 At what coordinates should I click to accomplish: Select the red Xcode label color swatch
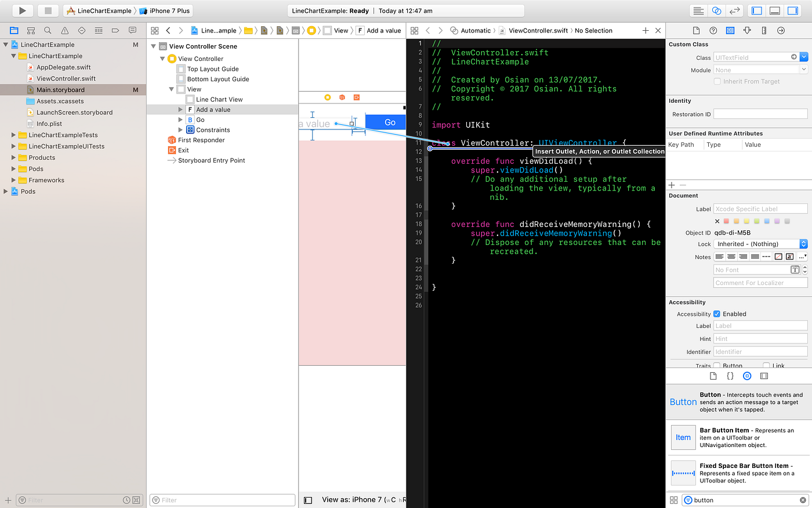point(726,221)
